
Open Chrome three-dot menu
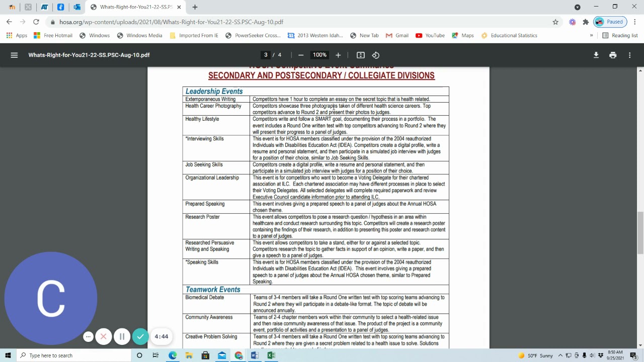pos(635,22)
